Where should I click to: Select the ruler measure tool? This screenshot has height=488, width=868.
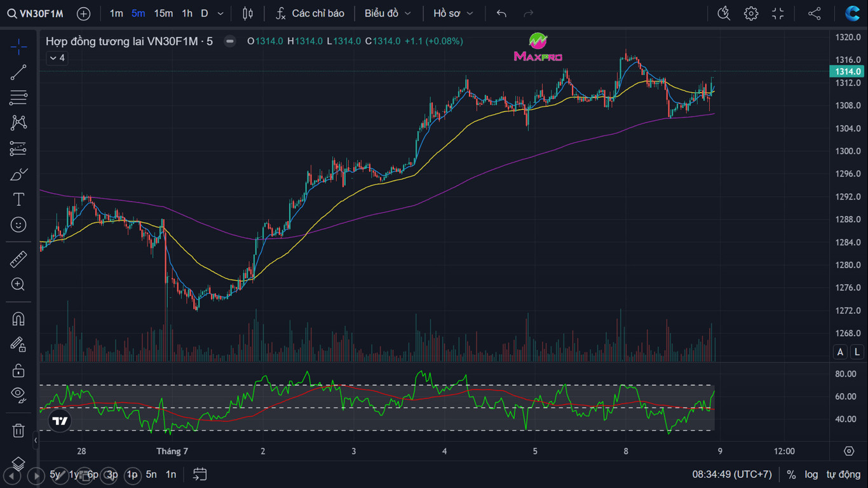point(18,259)
